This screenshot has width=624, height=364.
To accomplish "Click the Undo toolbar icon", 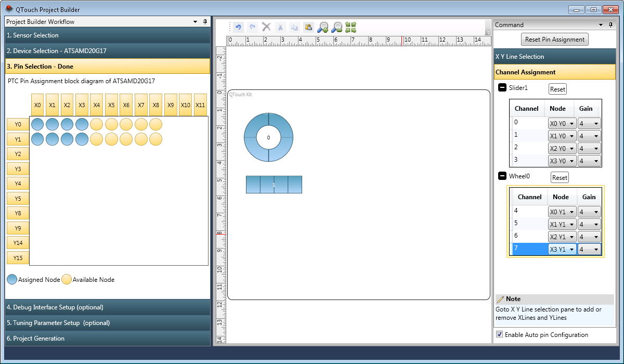I will (x=238, y=27).
